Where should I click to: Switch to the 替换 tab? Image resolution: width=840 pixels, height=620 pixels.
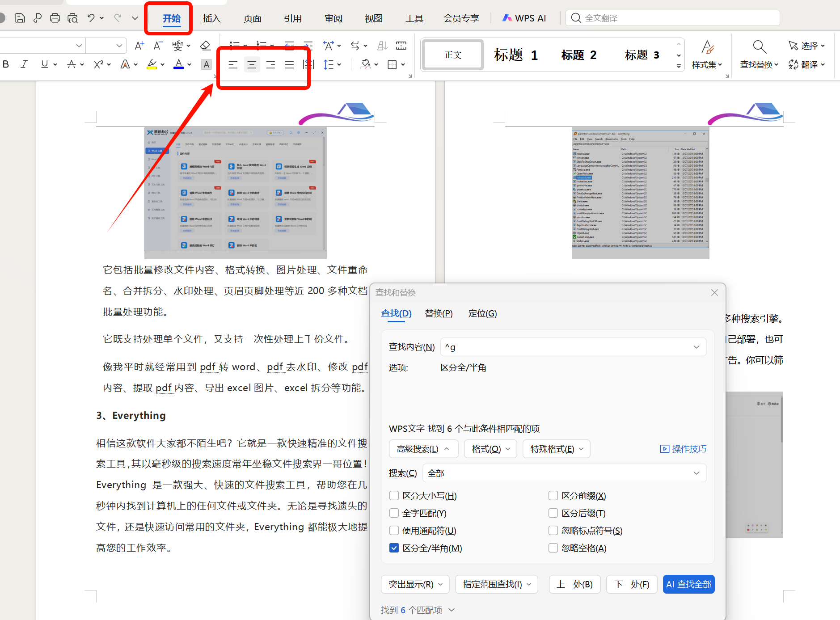(439, 313)
